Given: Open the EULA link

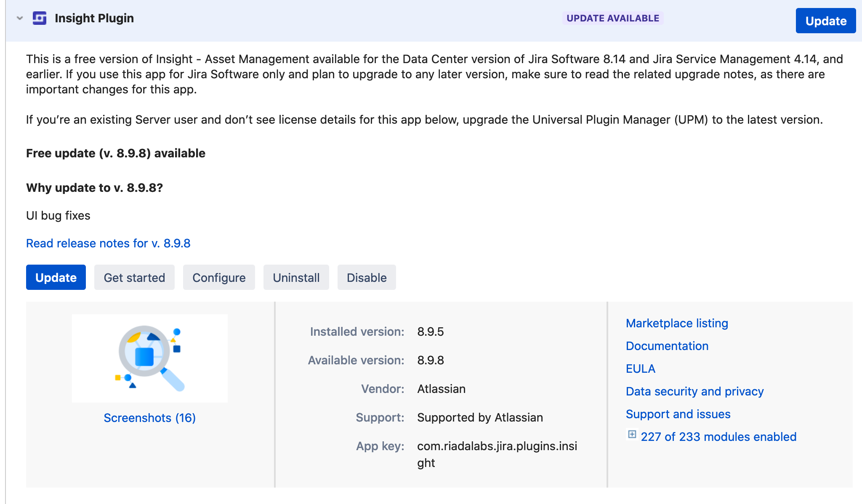Looking at the screenshot, I should 640,369.
